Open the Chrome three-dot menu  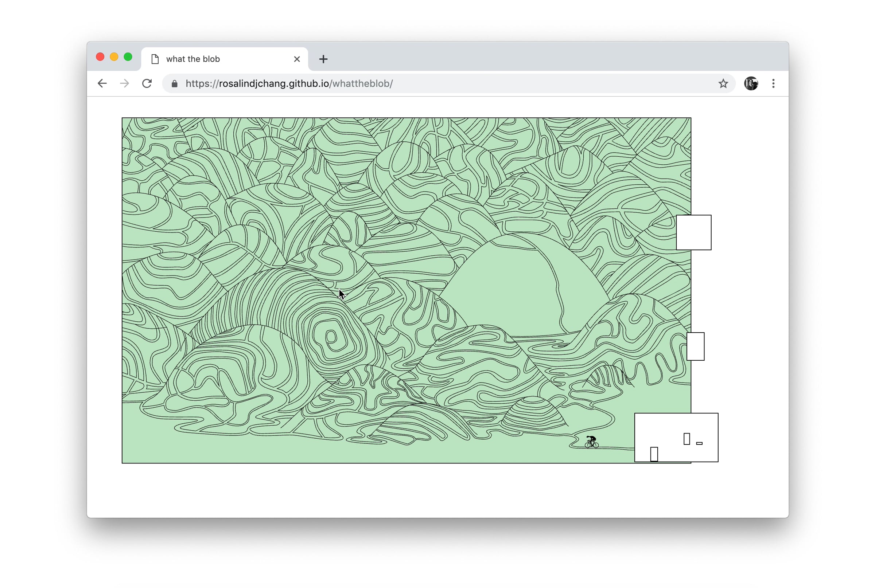click(x=773, y=83)
